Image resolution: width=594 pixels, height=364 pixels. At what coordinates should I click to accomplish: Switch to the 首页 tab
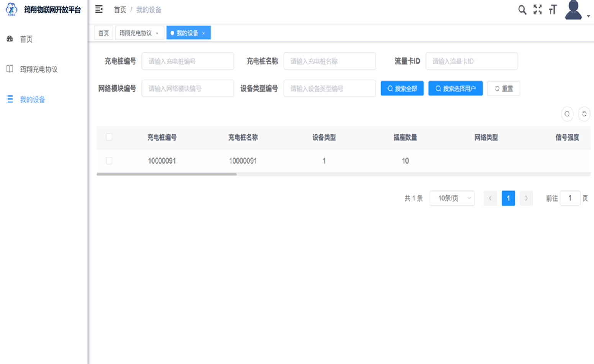click(x=103, y=33)
